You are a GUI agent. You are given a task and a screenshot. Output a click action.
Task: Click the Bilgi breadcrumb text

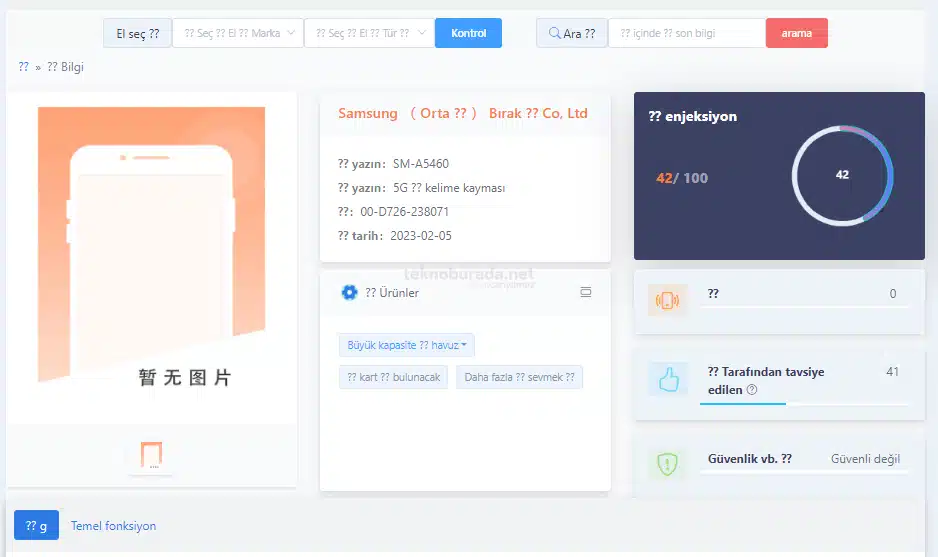tap(65, 66)
